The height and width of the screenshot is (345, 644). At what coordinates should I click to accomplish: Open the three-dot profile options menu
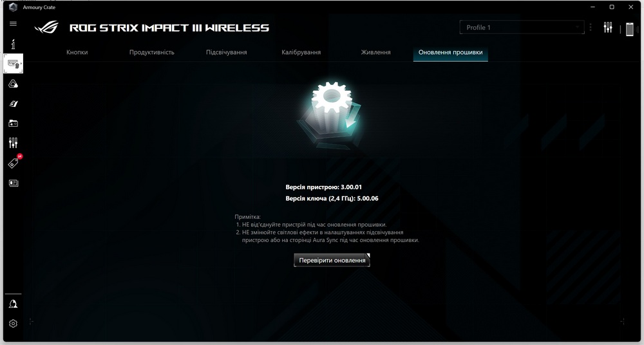(x=591, y=28)
